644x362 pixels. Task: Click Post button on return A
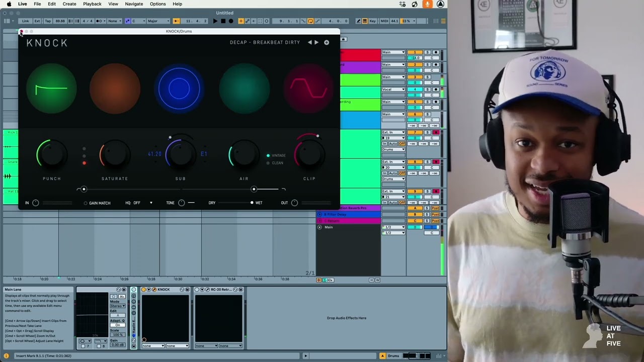tap(436, 208)
